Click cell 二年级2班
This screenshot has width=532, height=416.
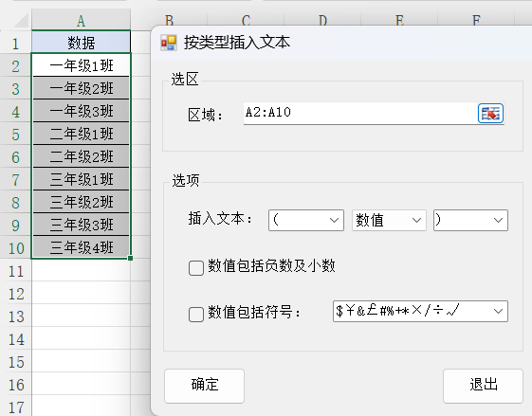pyautogui.click(x=82, y=156)
